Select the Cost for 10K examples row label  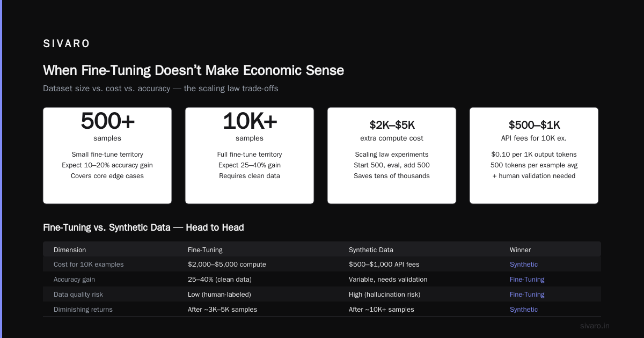(89, 264)
